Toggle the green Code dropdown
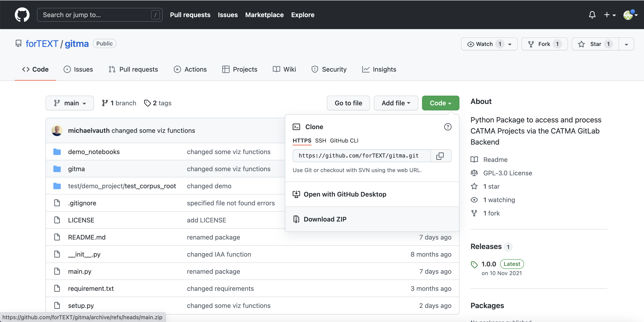Image resolution: width=644 pixels, height=322 pixels. [x=440, y=103]
